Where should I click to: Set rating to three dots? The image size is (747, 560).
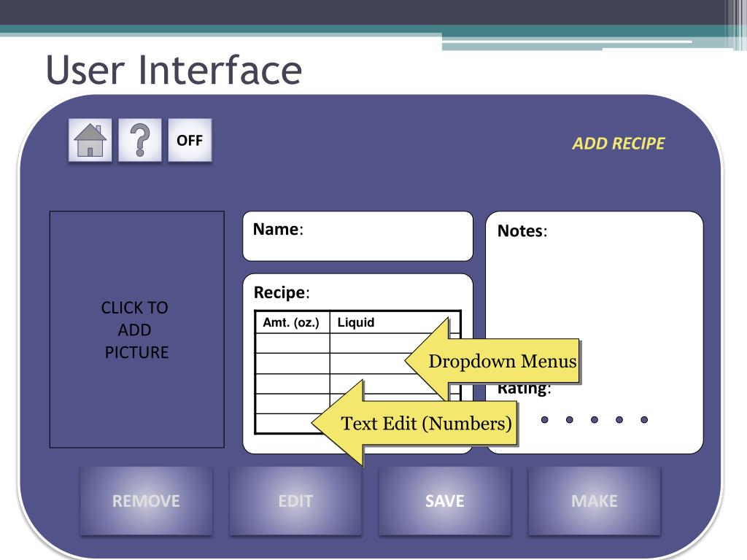[x=594, y=419]
